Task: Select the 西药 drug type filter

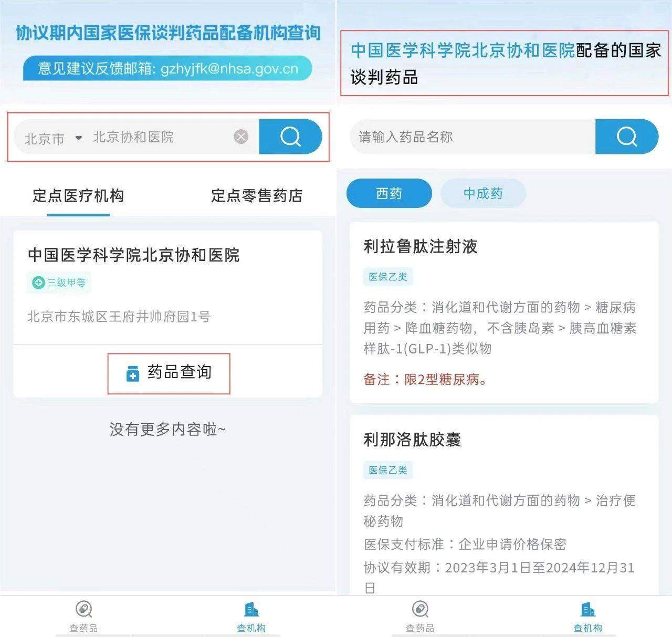Action: [x=388, y=193]
